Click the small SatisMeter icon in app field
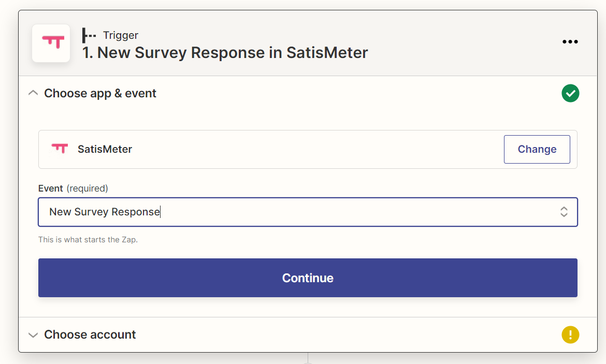Image resolution: width=606 pixels, height=364 pixels. click(60, 149)
